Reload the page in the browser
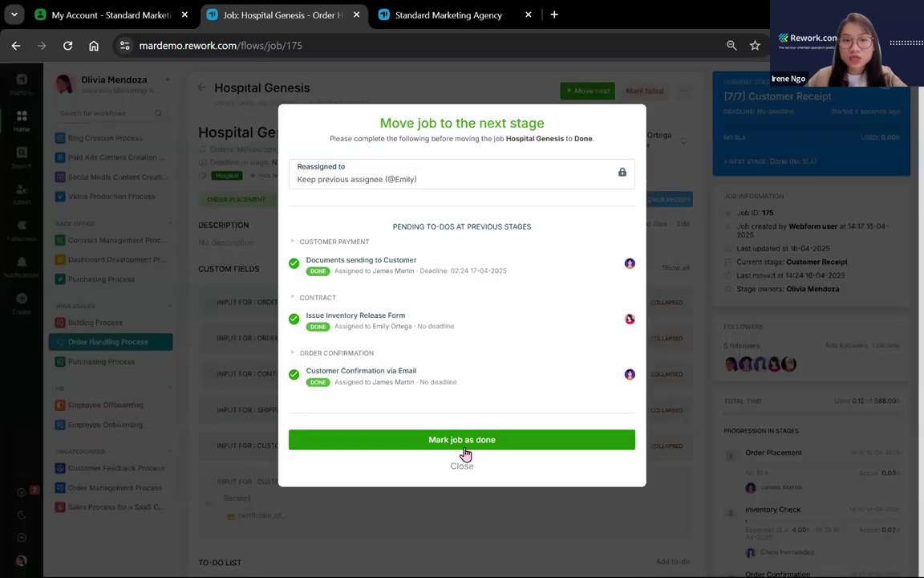The image size is (924, 578). [x=67, y=46]
